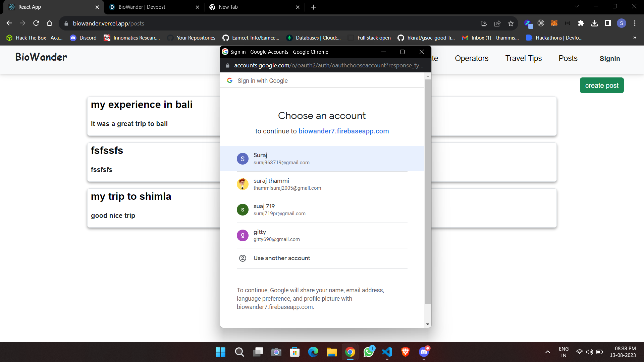Show hidden system tray icons arrow

coord(547,352)
